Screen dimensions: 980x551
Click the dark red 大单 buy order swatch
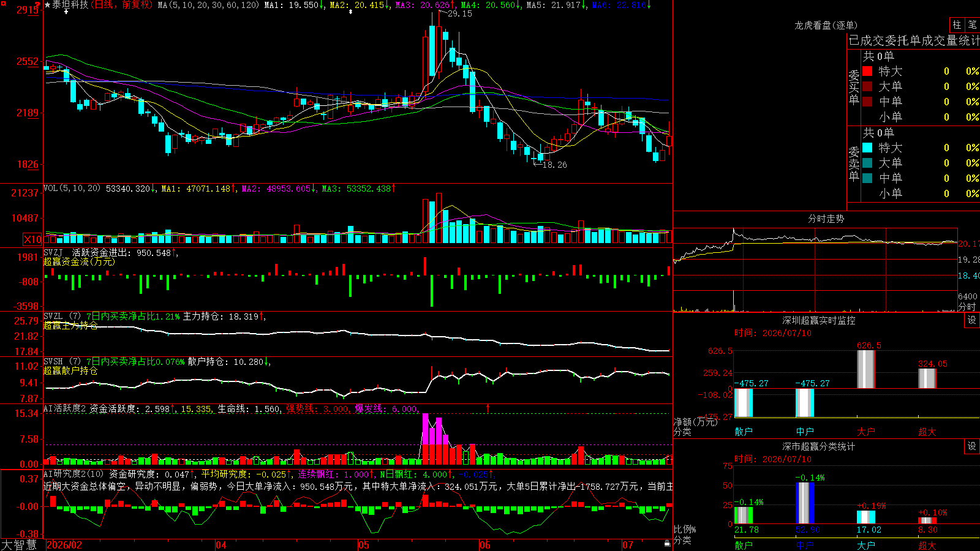point(867,86)
